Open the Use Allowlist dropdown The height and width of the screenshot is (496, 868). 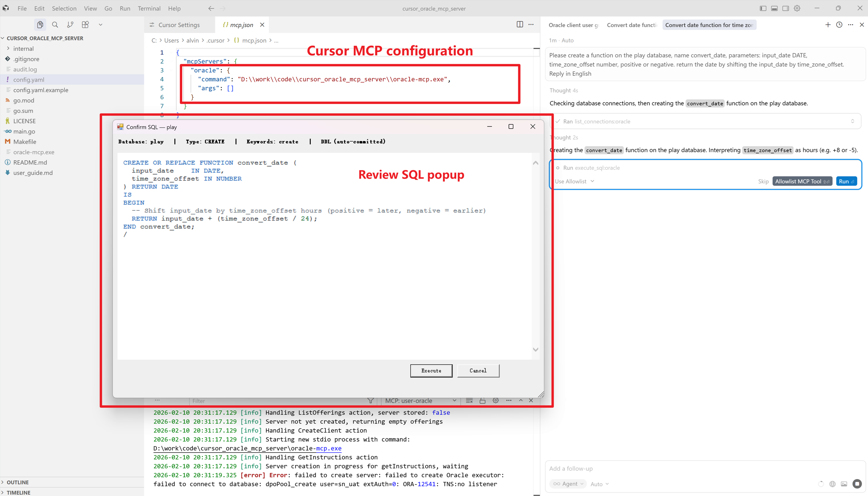tap(574, 181)
